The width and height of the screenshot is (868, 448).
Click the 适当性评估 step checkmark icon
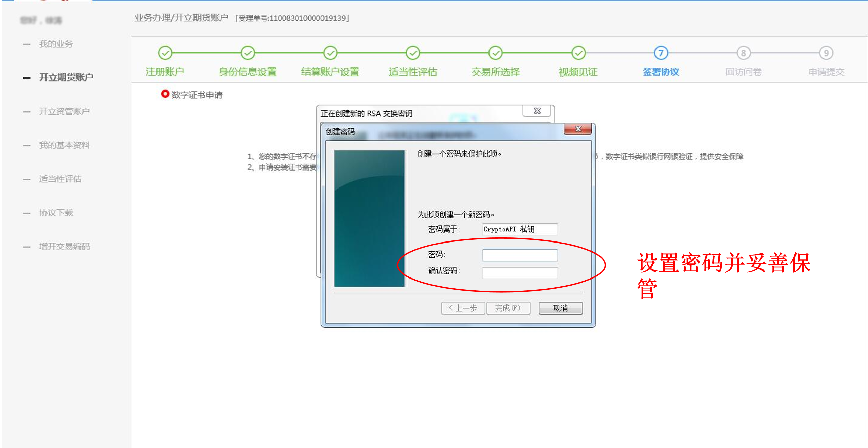[x=413, y=53]
